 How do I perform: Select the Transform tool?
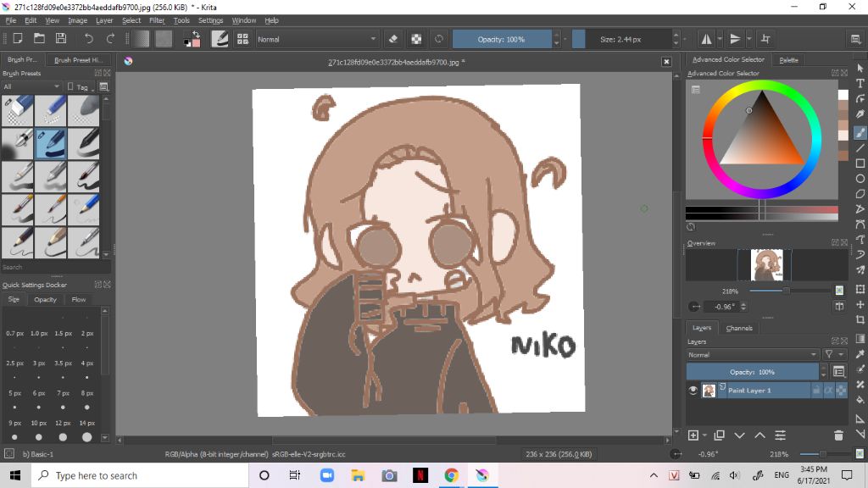(860, 290)
